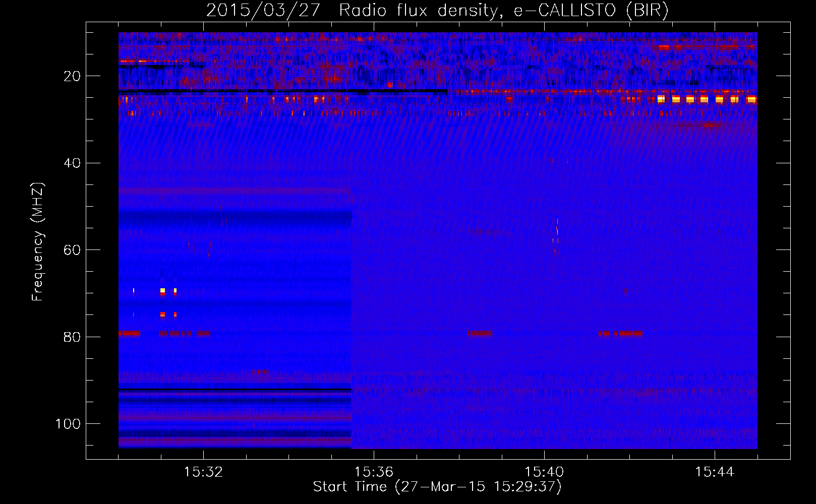Click the '15:32' time tick label

pyautogui.click(x=203, y=472)
